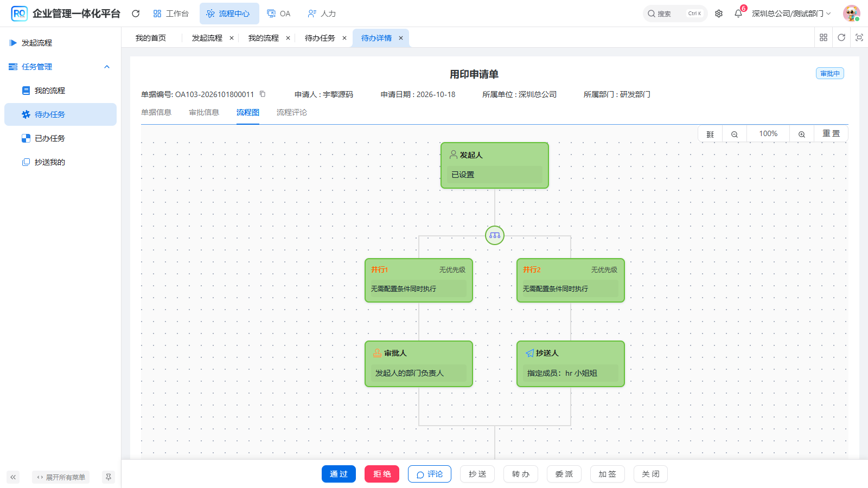Select 我的流程 in sidebar
868x488 pixels.
[x=60, y=91]
